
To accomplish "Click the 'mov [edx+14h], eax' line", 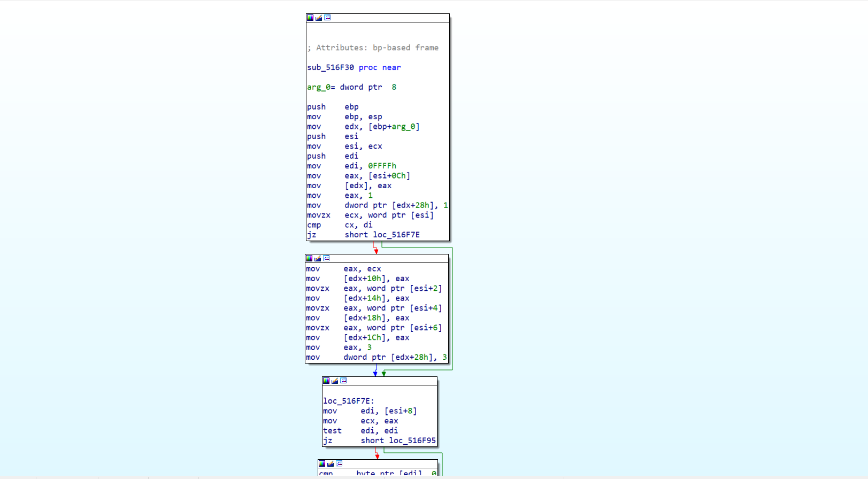I will [358, 298].
